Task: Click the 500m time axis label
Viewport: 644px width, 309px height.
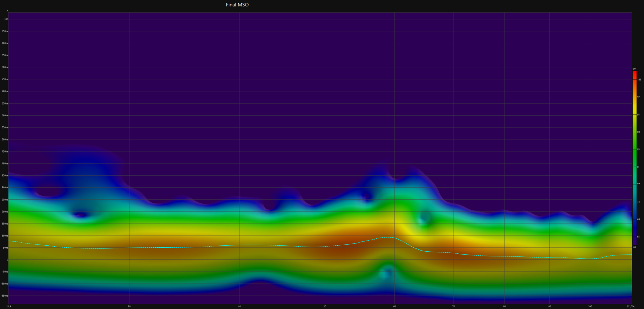Action: click(x=5, y=139)
